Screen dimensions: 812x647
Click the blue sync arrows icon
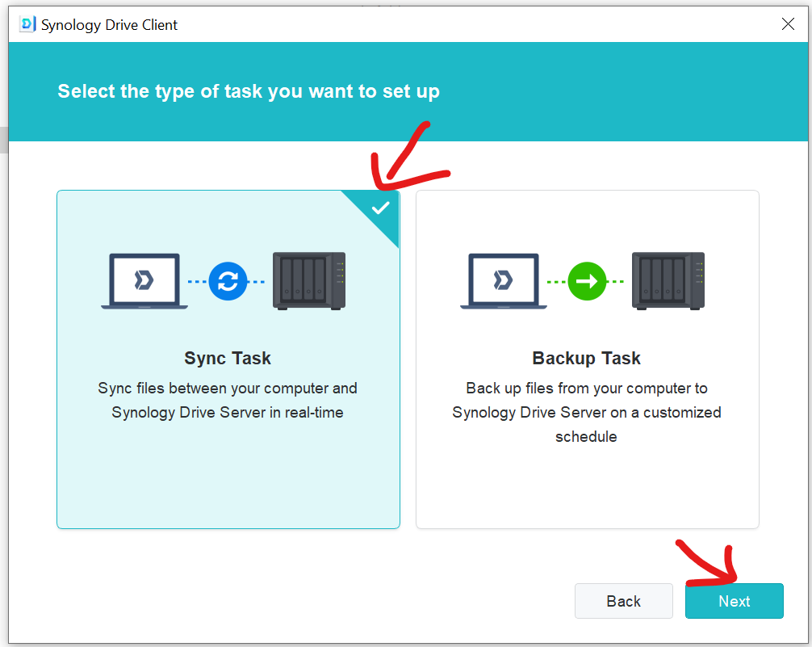click(x=228, y=281)
